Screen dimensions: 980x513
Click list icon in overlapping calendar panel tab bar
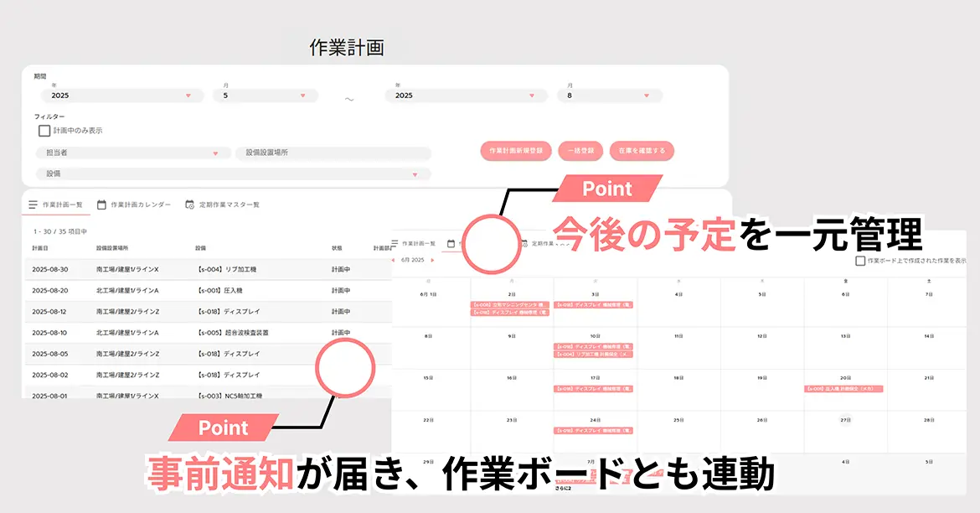coord(395,243)
